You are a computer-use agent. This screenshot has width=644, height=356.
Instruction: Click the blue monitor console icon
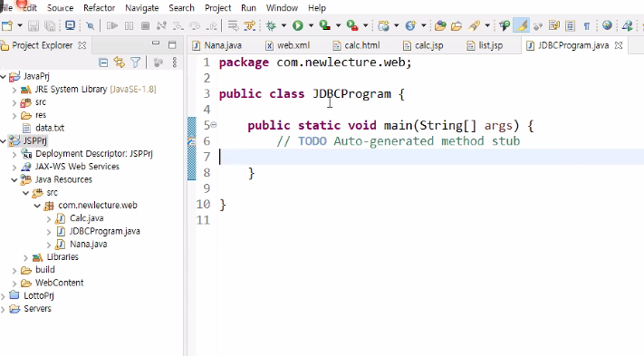pyautogui.click(x=71, y=26)
